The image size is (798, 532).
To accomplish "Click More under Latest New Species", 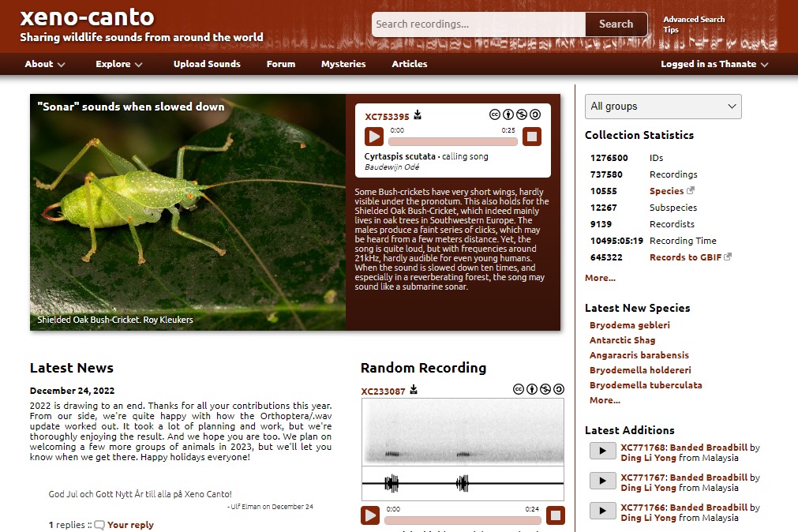I will click(x=605, y=400).
